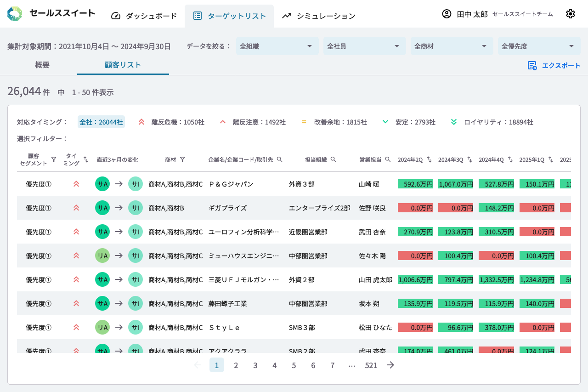This screenshot has width=588, height=392.
Task: Go to next page with right arrow
Action: pos(390,365)
